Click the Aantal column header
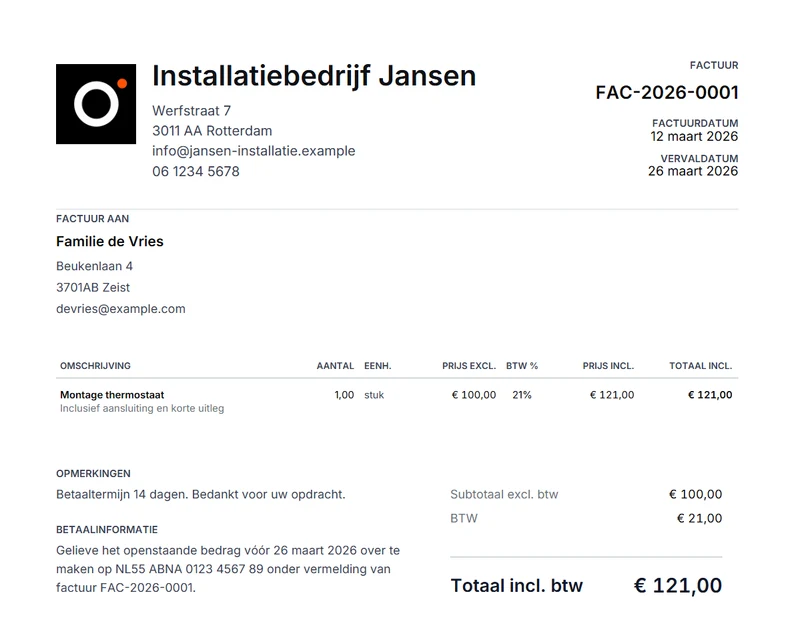Viewport: 794px width, 640px height. (x=335, y=366)
